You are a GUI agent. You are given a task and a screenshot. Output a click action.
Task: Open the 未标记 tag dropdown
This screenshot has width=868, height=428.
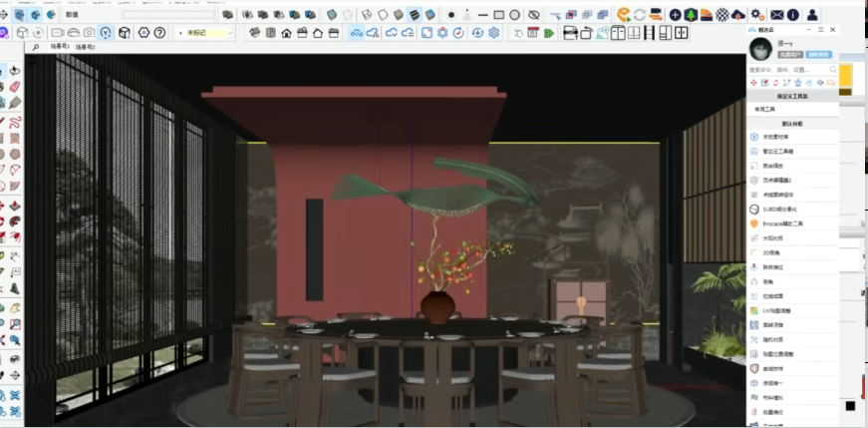tap(204, 33)
